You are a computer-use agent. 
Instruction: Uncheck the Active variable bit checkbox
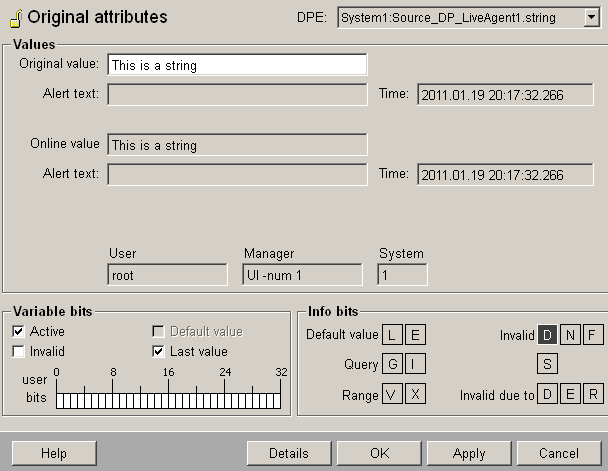tap(18, 332)
